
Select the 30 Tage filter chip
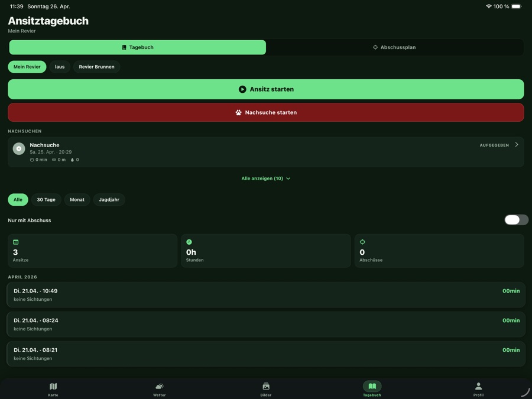click(46, 200)
